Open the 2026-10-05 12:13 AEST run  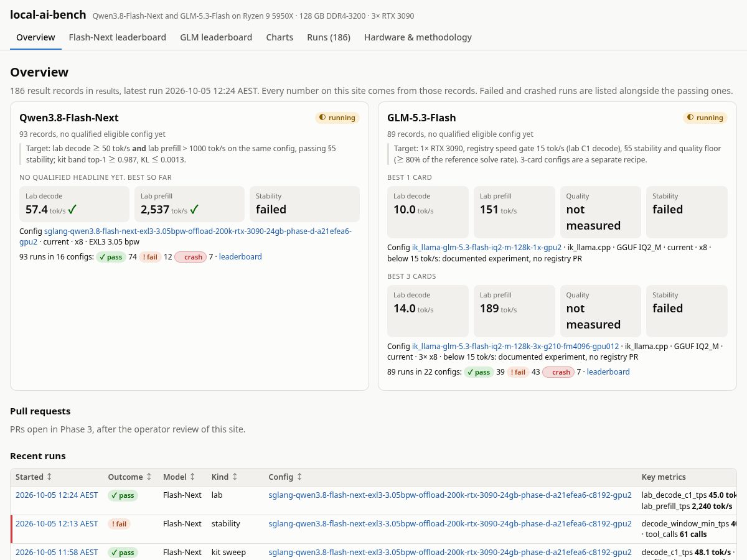(x=57, y=524)
